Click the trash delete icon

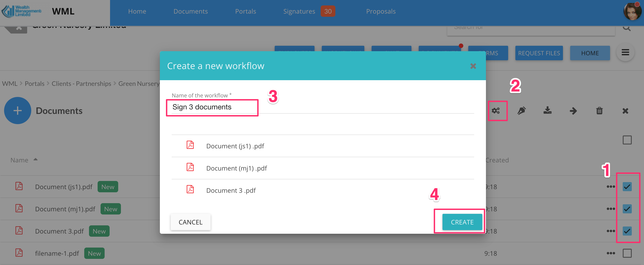(x=599, y=111)
